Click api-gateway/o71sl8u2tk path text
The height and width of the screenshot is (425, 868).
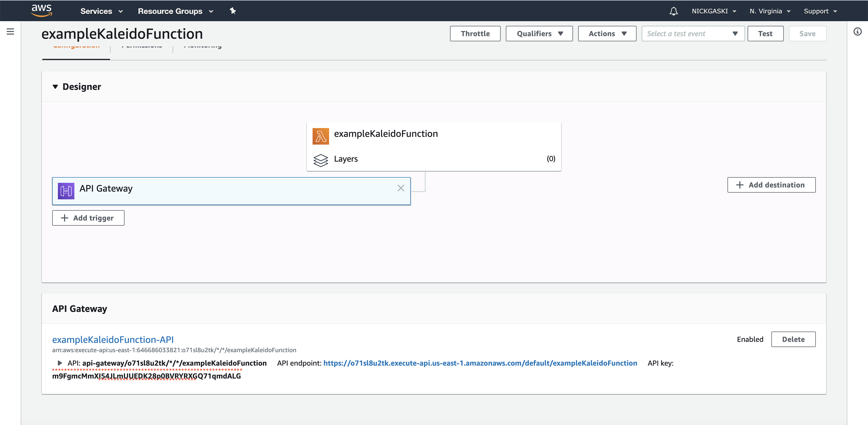[x=174, y=363]
